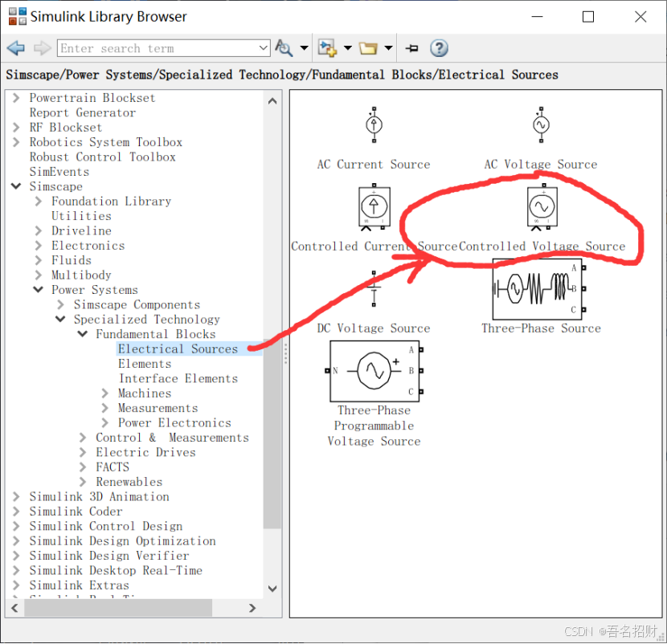Select Robotics System Toolbox entry
The width and height of the screenshot is (667, 644).
[105, 142]
